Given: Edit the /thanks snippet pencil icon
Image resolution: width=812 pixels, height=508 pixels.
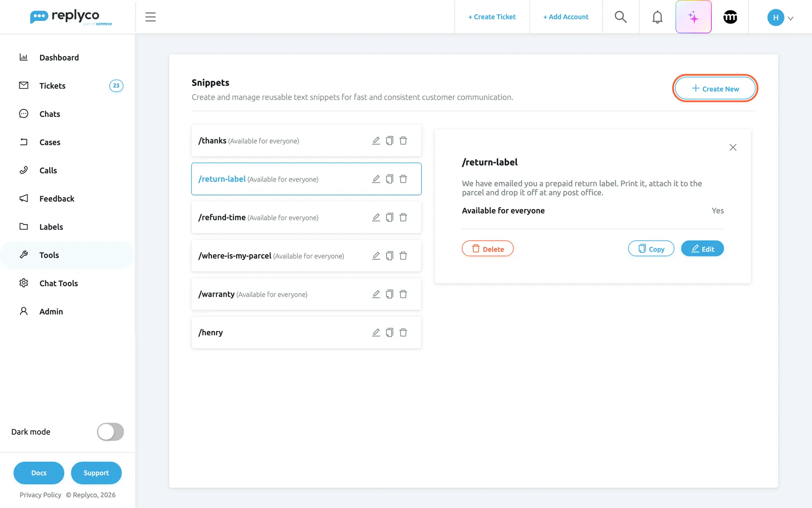Looking at the screenshot, I should pyautogui.click(x=376, y=140).
